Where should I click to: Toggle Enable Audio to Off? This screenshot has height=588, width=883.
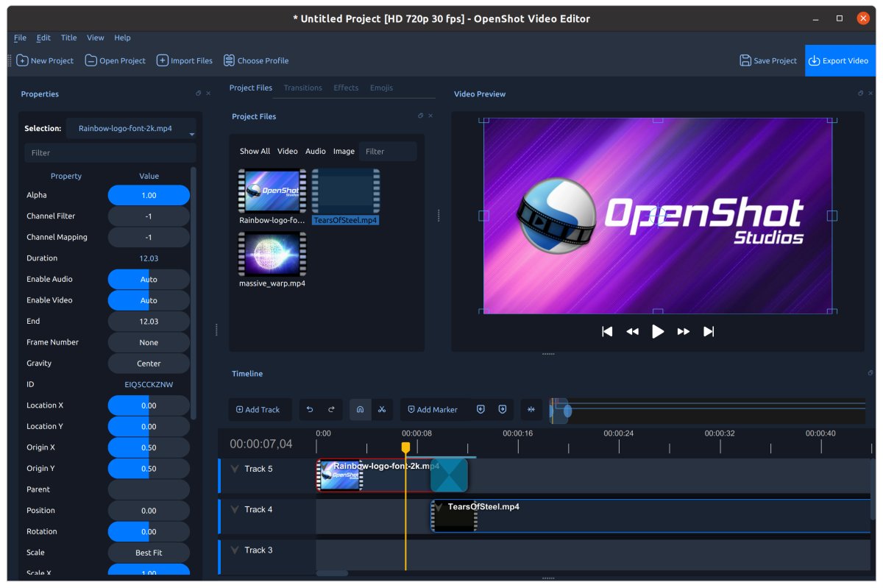(x=149, y=279)
